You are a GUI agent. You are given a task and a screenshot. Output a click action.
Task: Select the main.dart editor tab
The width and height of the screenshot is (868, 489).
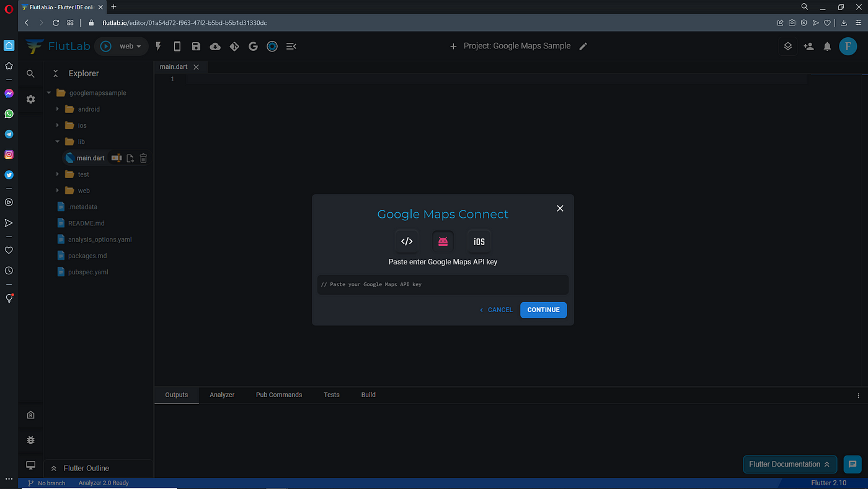(x=174, y=67)
